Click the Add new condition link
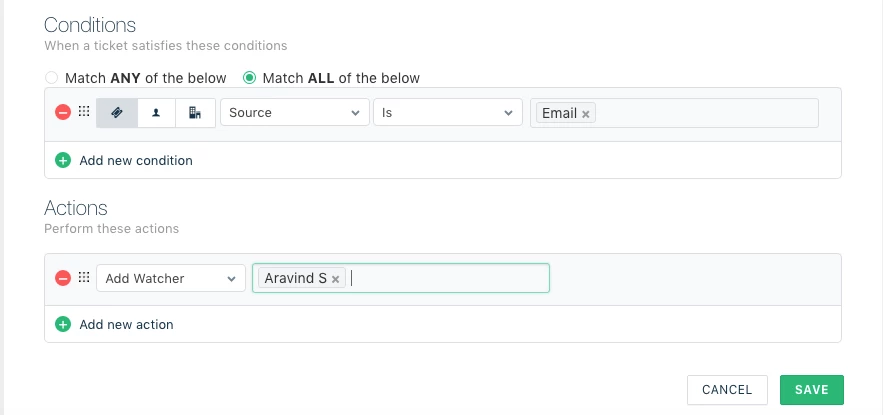The image size is (884, 415). click(x=136, y=160)
